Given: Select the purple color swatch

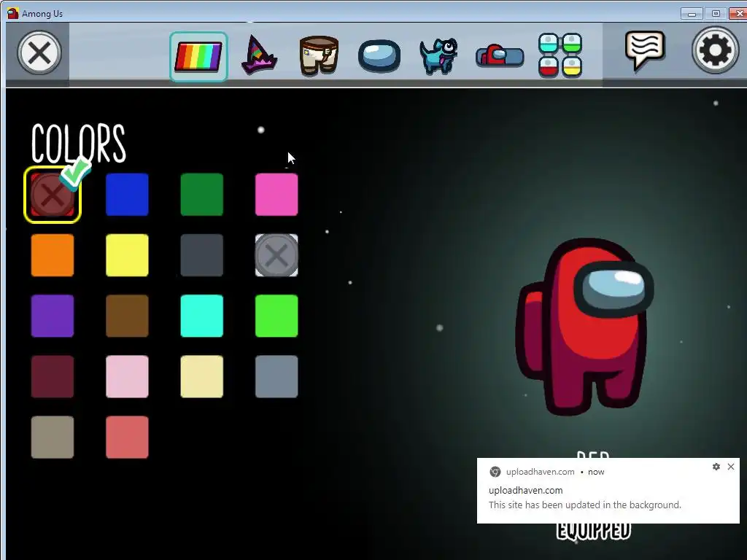Looking at the screenshot, I should (53, 316).
